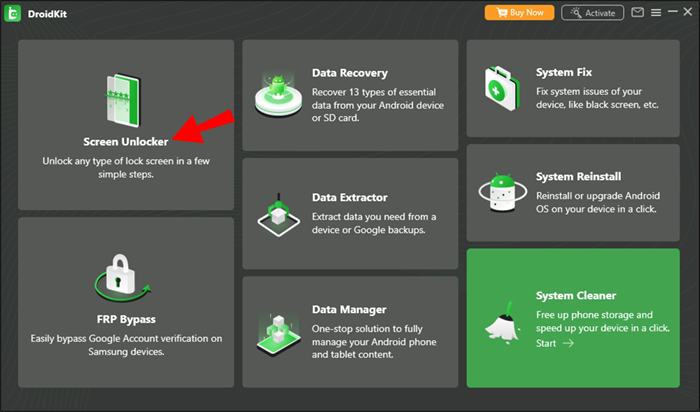700x412 pixels.
Task: Click the Activate button
Action: [x=592, y=12]
